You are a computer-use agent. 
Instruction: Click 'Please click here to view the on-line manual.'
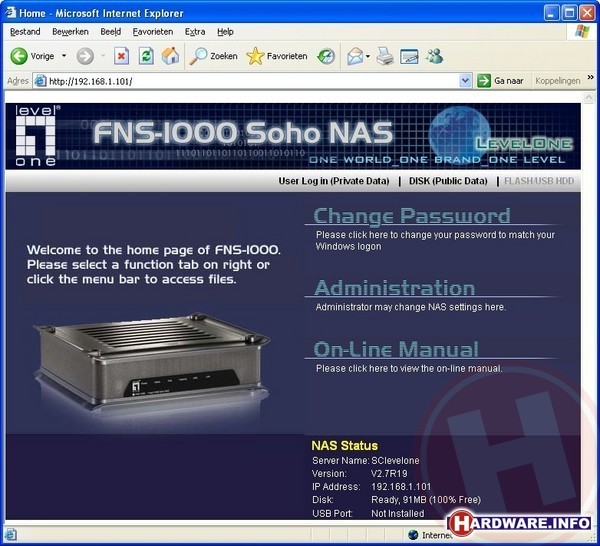(x=409, y=368)
